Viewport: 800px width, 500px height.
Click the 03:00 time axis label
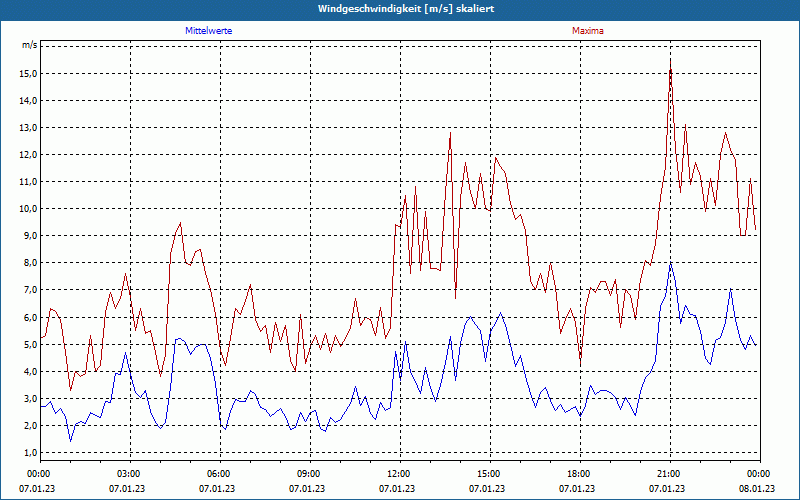coord(127,474)
